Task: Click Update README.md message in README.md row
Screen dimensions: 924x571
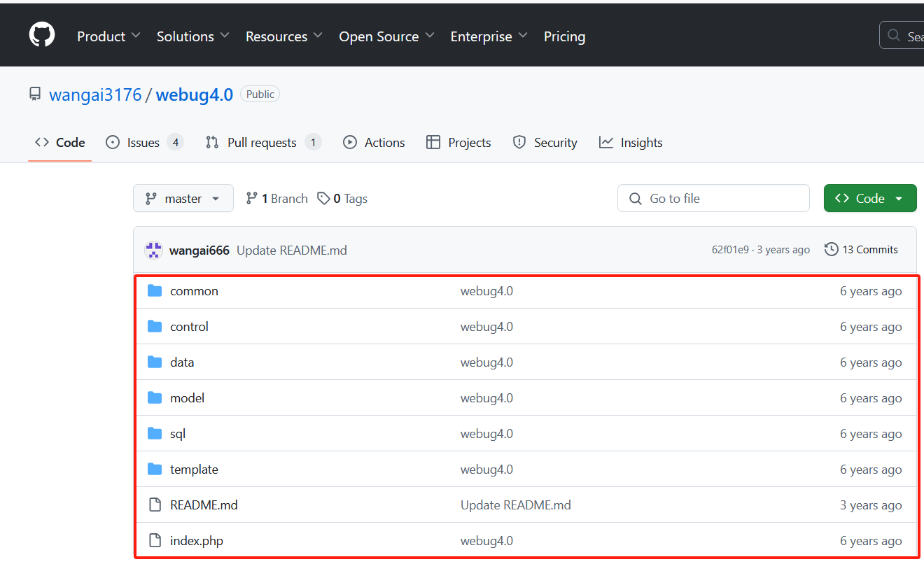Action: [516, 505]
